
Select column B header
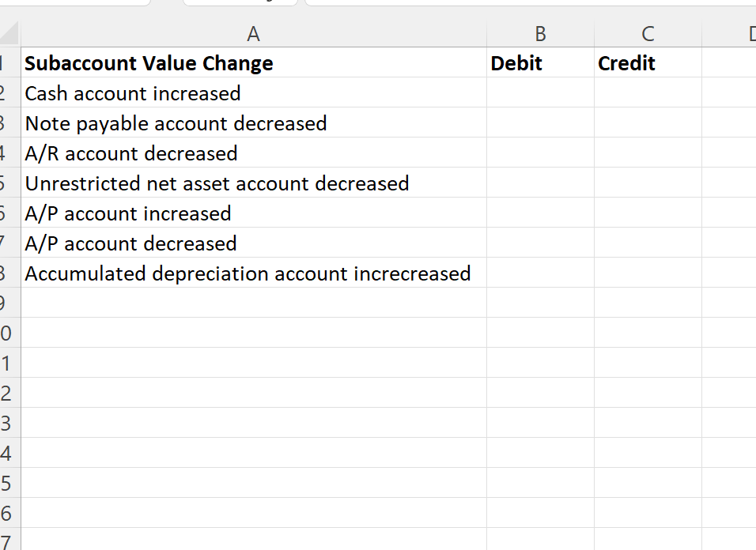540,33
